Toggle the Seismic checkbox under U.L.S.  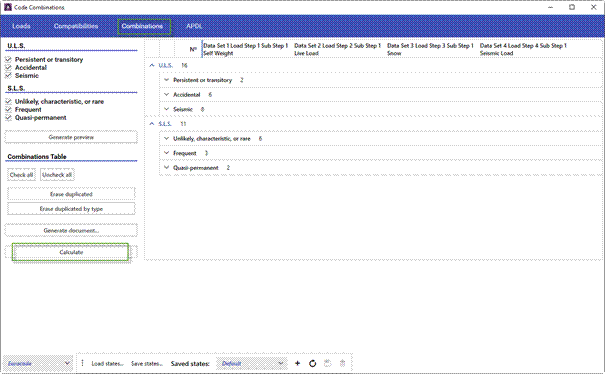8,76
